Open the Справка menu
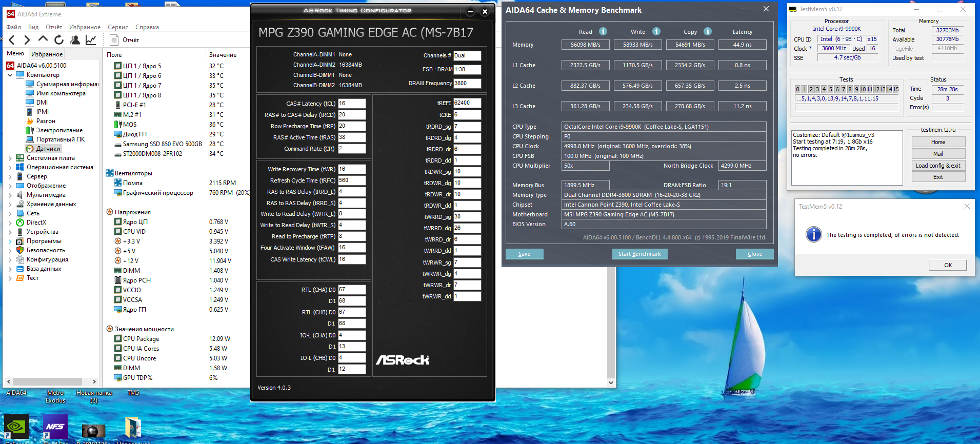 pyautogui.click(x=147, y=27)
